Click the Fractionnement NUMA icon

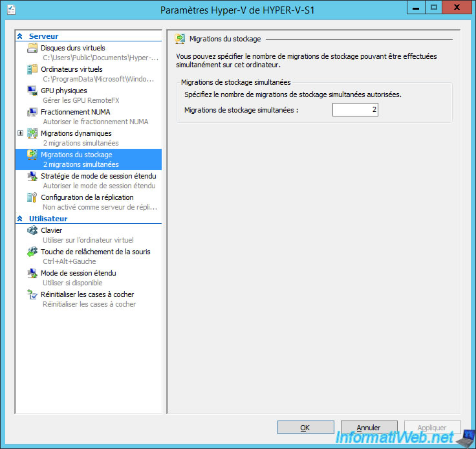32,112
